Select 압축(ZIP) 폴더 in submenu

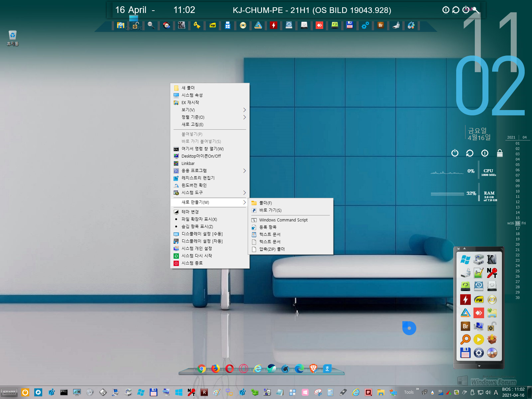click(x=291, y=249)
